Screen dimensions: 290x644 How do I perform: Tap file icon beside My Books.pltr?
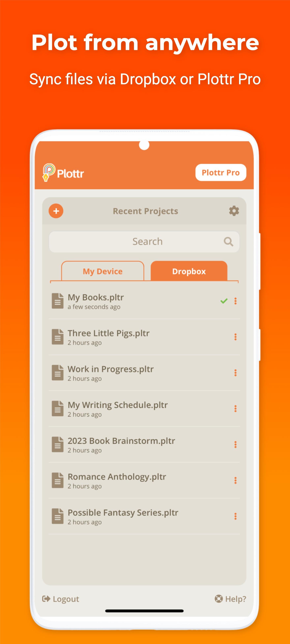(x=58, y=301)
